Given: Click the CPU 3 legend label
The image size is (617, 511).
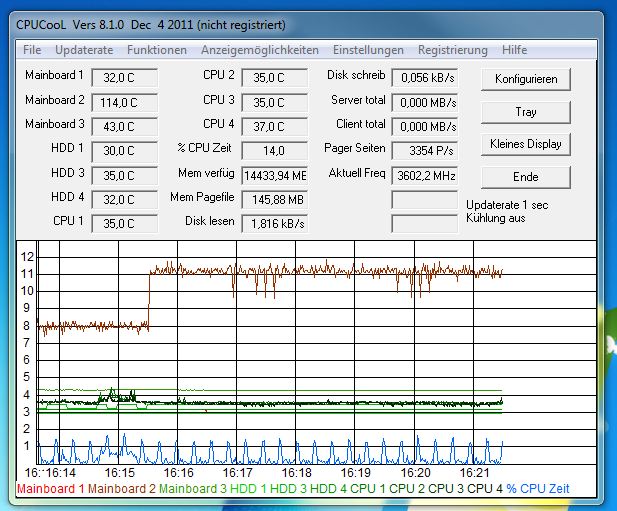Looking at the screenshot, I should 446,489.
